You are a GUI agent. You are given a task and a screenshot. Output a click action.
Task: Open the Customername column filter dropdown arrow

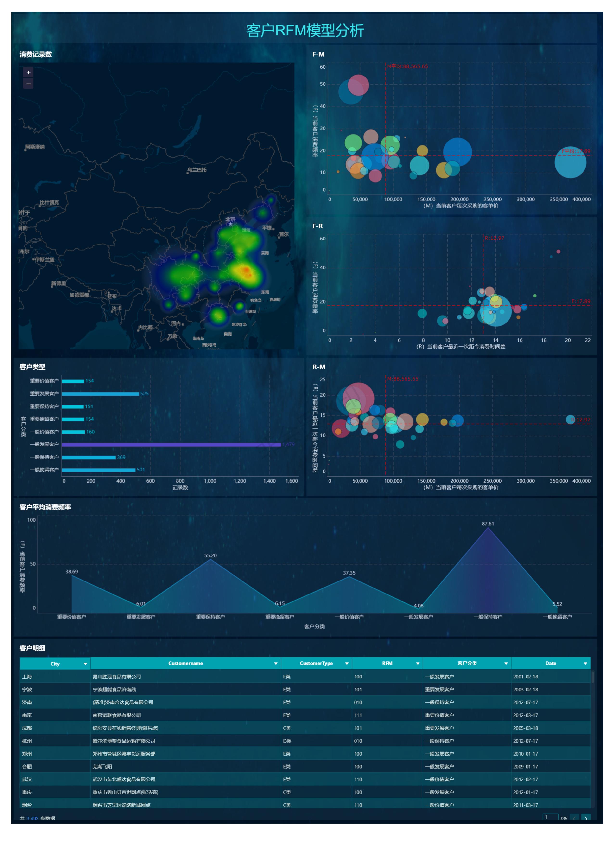tap(276, 663)
